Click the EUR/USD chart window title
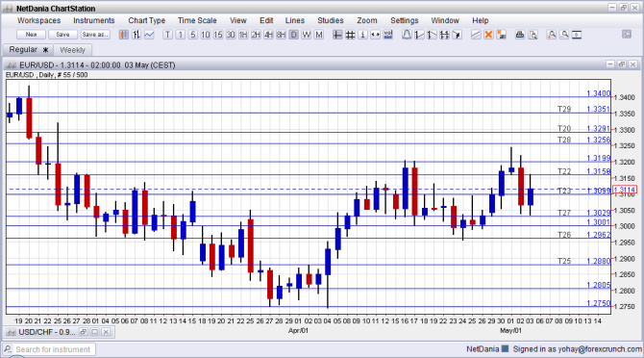644x358 pixels. tap(97, 65)
